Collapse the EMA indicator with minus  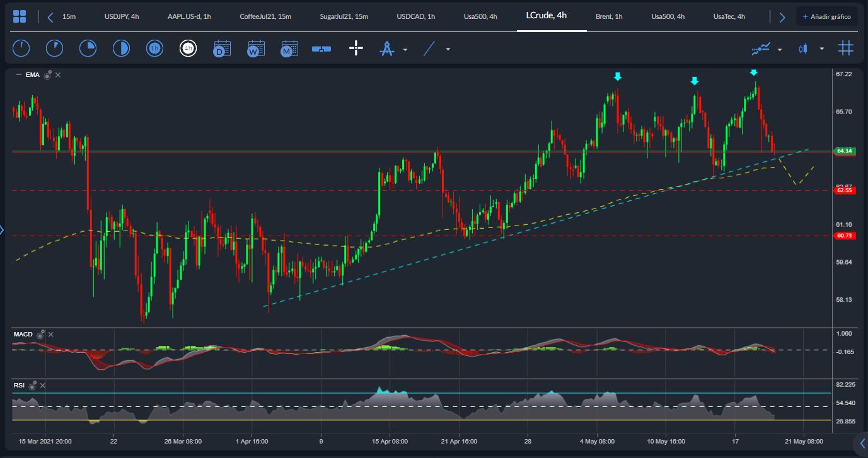point(18,75)
